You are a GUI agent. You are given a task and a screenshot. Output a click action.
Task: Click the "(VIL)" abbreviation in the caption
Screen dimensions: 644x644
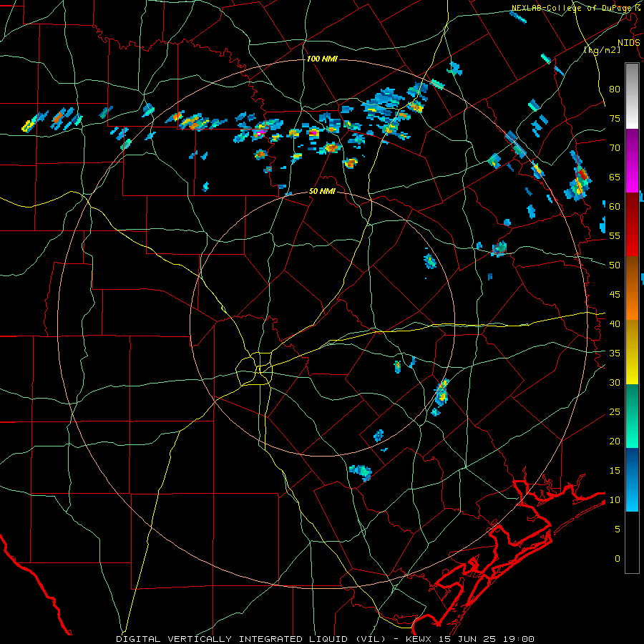[x=371, y=639]
